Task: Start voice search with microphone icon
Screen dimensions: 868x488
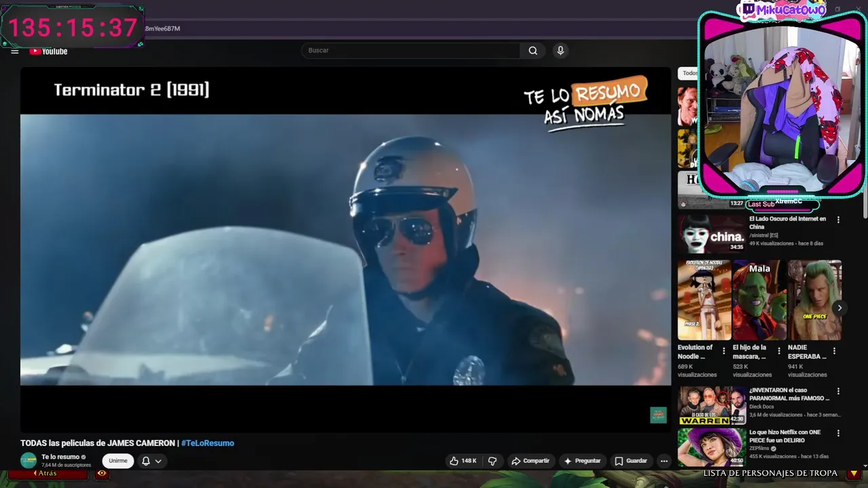Action: point(560,50)
